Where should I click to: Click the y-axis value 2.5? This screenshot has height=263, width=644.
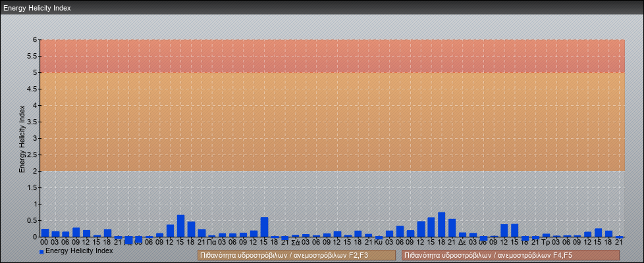point(33,155)
